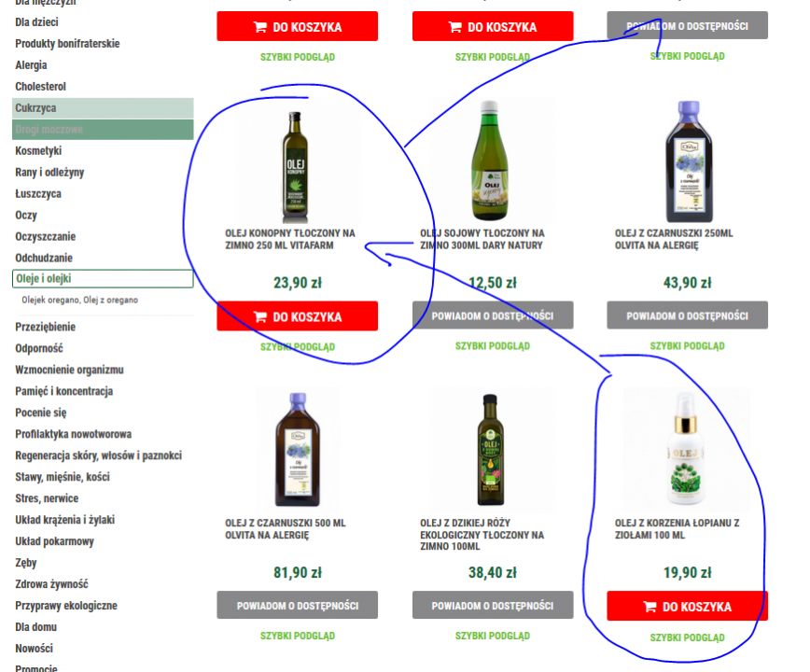Viewport: 810px width, 672px height.
Task: Open the Odporność category
Action: (39, 349)
